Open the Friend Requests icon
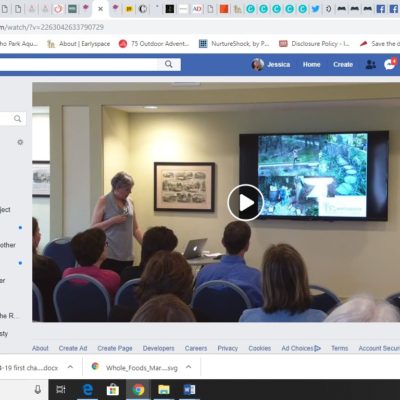The height and width of the screenshot is (400, 400). [x=370, y=64]
